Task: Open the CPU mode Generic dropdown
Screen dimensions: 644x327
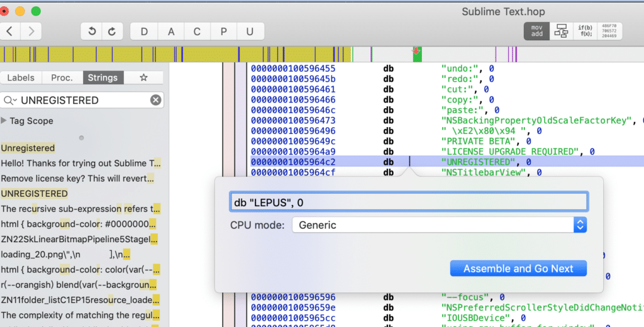Action: coord(439,224)
